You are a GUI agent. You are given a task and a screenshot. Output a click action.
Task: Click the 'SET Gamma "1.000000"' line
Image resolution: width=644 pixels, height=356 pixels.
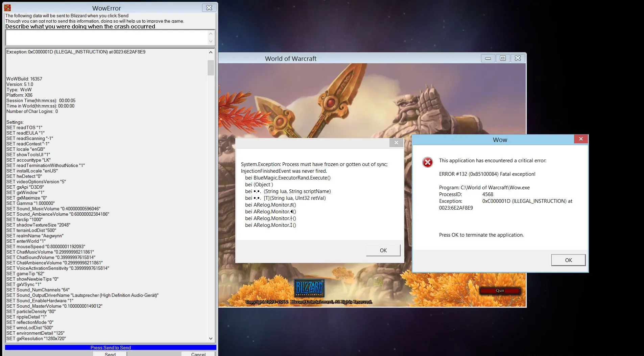click(30, 203)
